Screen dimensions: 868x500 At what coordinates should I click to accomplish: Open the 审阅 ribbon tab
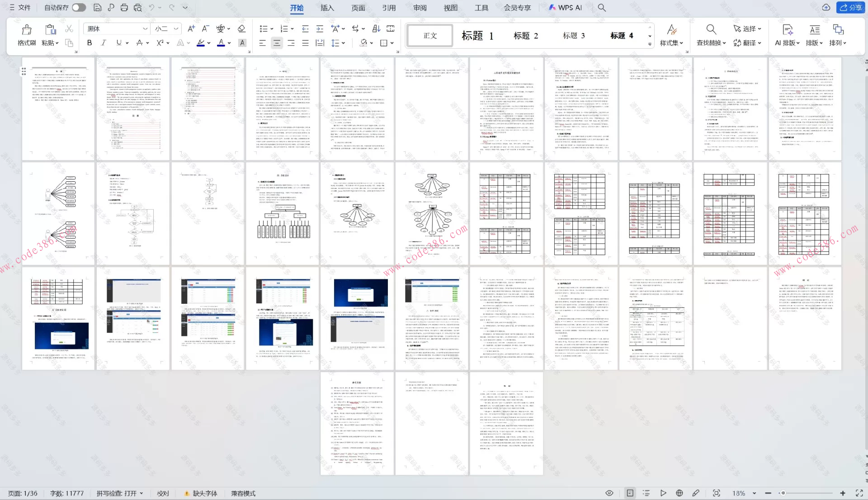pos(420,8)
